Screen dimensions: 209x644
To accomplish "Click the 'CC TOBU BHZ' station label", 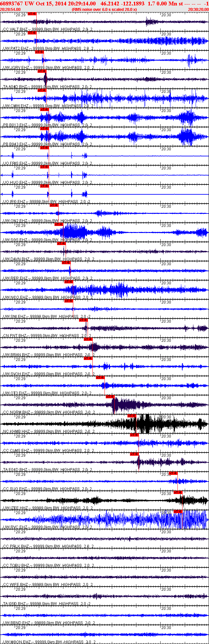I will click(x=16, y=565).
